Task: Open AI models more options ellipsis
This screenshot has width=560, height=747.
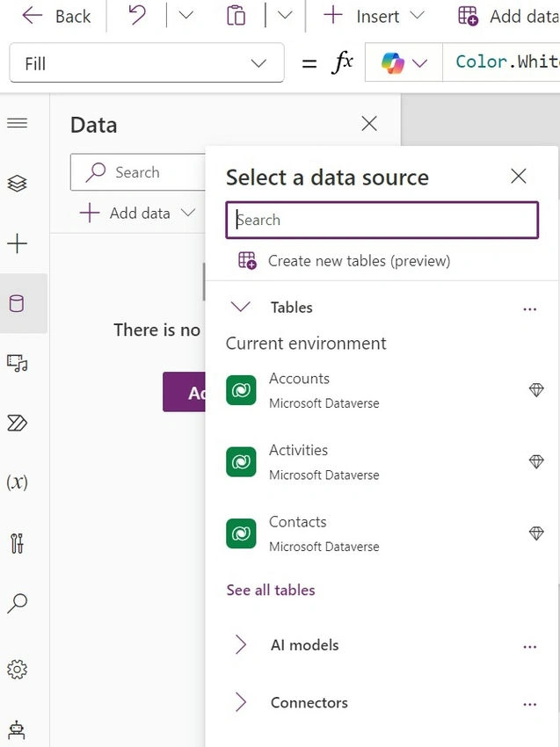Action: click(529, 647)
